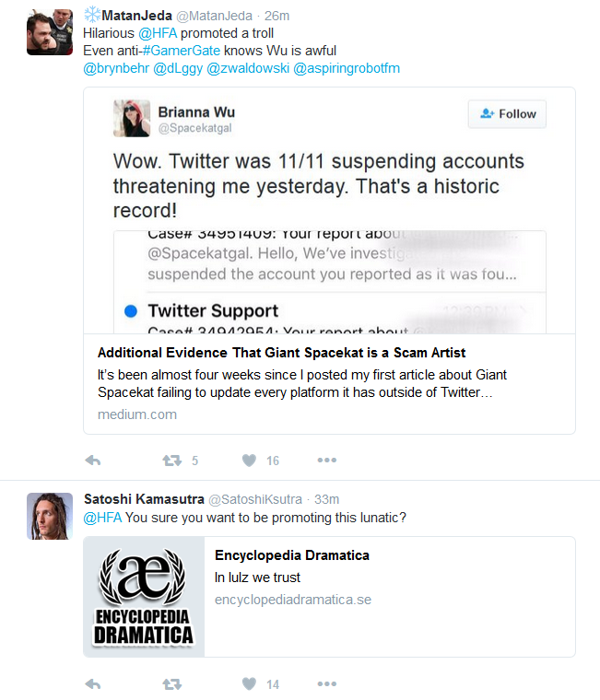Click the Encyclopedia Dramatica logo thumbnail
The image size is (600, 700).
(x=144, y=597)
